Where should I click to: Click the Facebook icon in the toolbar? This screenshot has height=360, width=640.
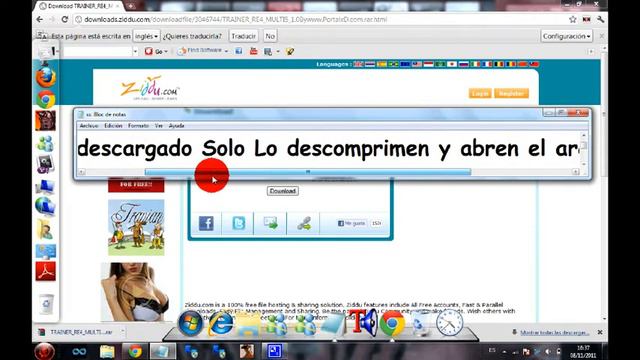coord(239,51)
